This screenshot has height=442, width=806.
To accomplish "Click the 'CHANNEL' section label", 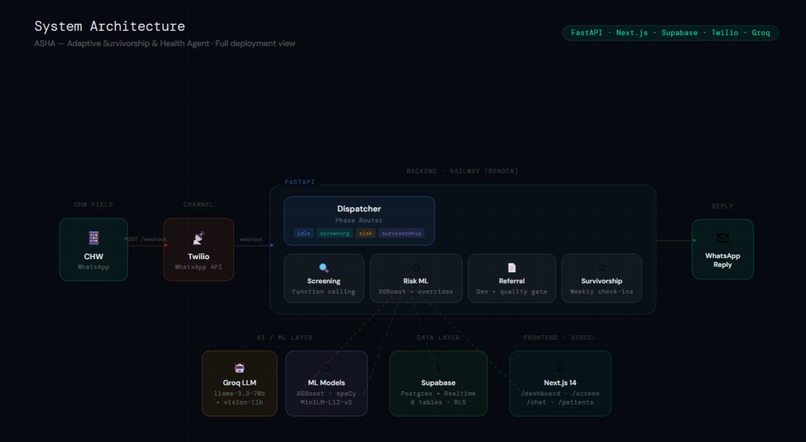I will pyautogui.click(x=198, y=205).
